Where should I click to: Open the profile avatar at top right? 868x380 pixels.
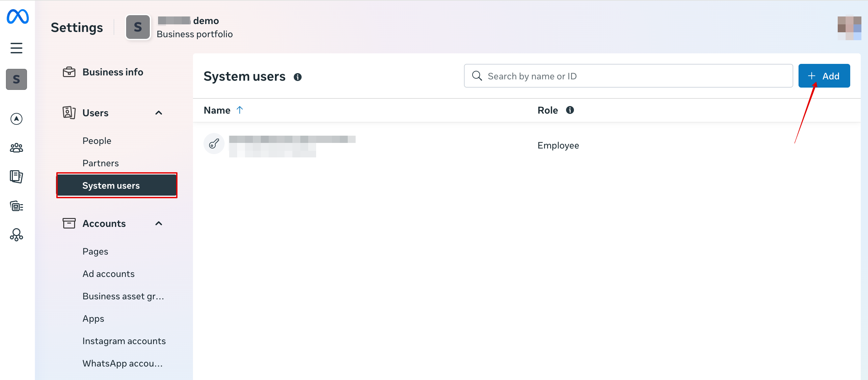[x=849, y=28]
